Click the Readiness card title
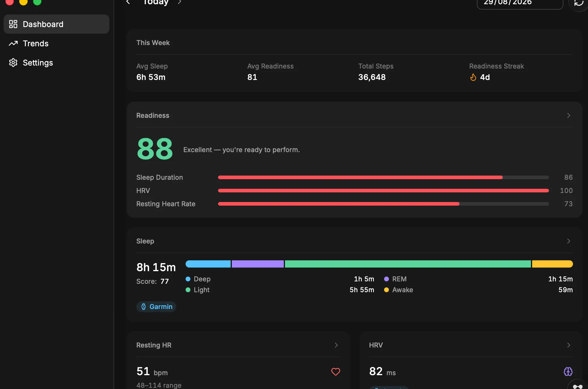The height and width of the screenshot is (389, 588). coord(153,115)
